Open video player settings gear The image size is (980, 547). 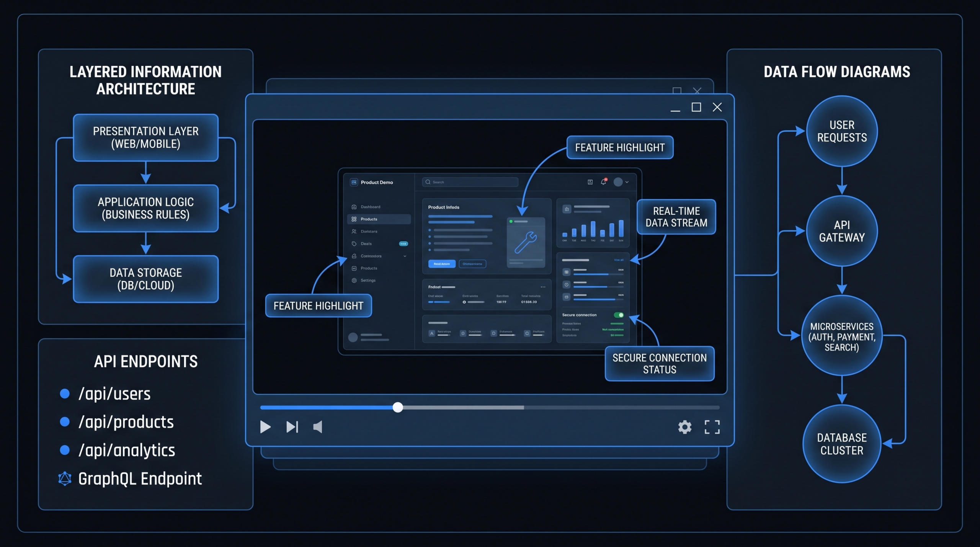pos(685,427)
